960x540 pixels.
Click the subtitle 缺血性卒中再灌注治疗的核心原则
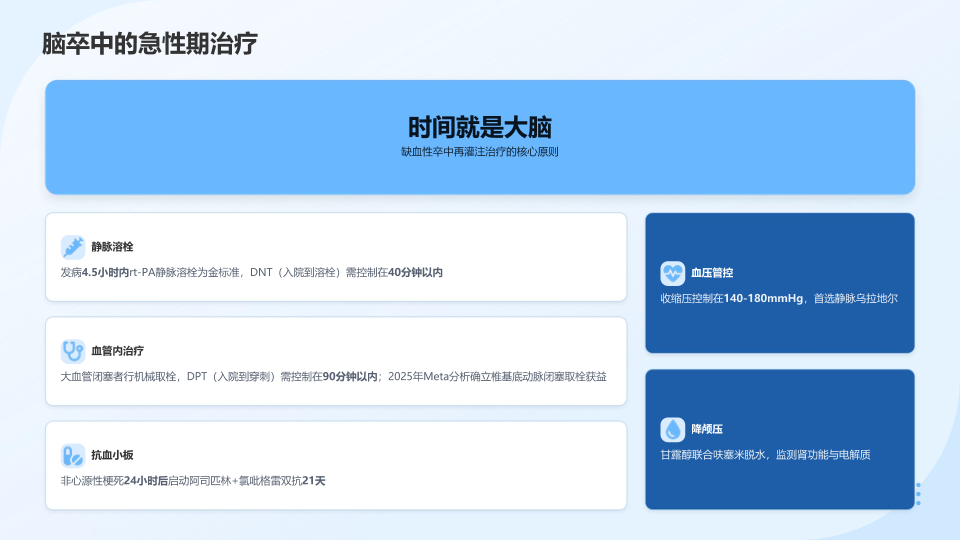480,152
